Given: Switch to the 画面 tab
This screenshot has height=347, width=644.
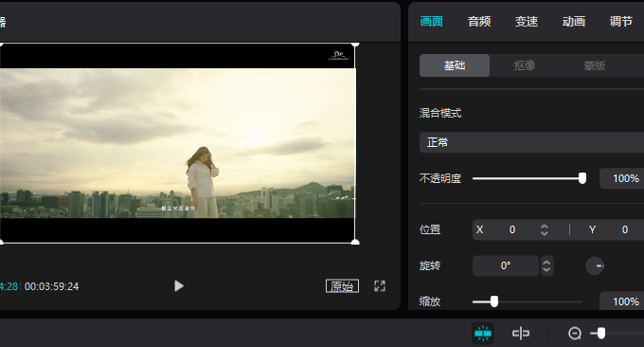Looking at the screenshot, I should pyautogui.click(x=431, y=22).
